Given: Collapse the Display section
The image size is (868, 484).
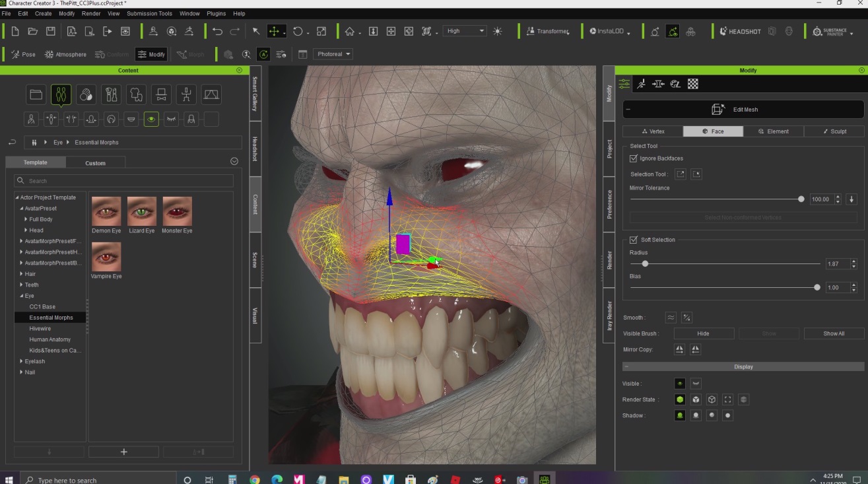Looking at the screenshot, I should [626, 366].
